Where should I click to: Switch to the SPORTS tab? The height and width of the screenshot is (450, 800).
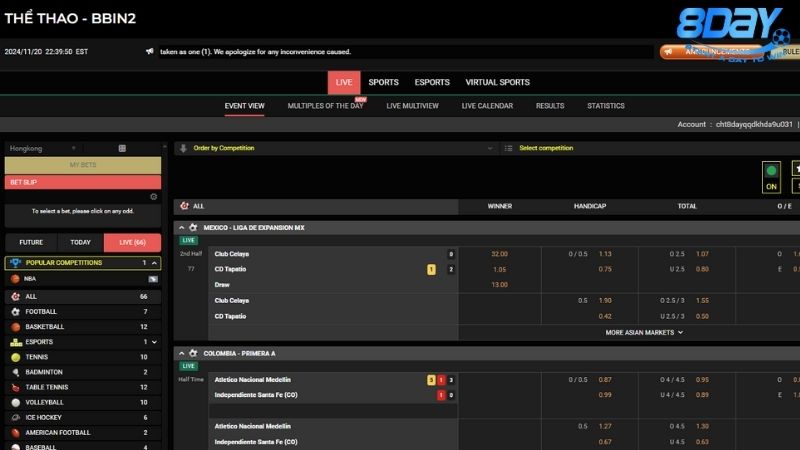click(384, 83)
